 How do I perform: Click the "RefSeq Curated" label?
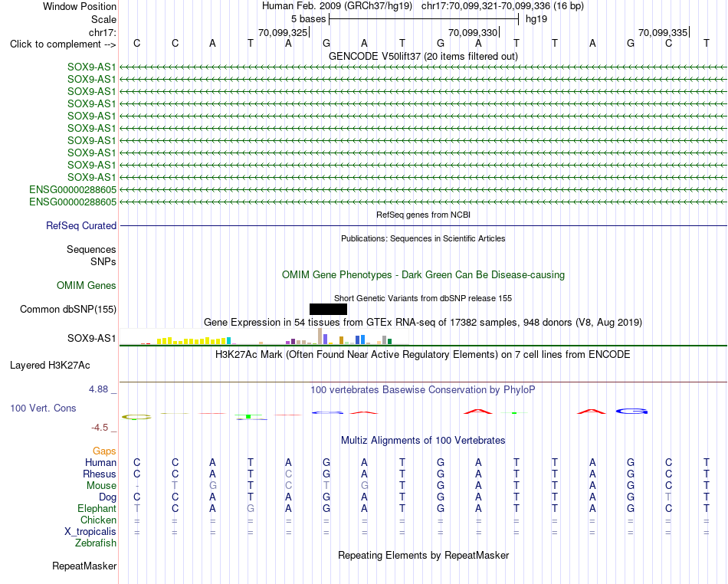click(x=80, y=225)
